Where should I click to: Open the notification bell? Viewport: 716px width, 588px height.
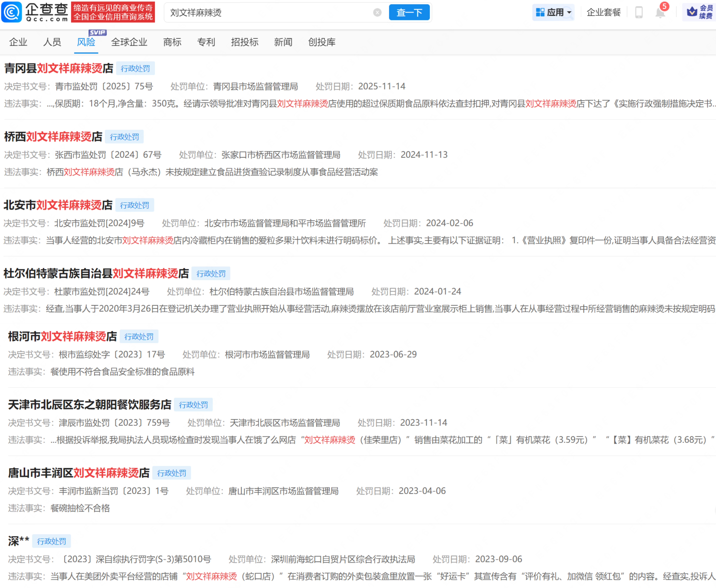coord(660,12)
